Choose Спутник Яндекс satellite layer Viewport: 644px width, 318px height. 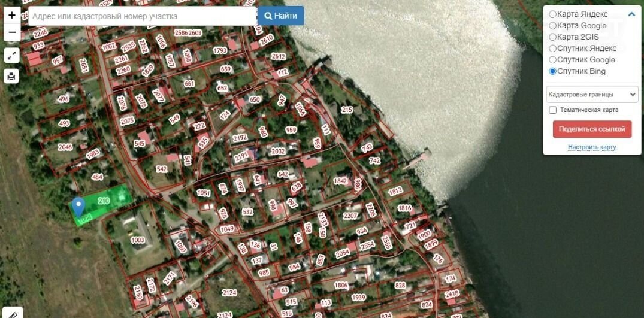(552, 49)
